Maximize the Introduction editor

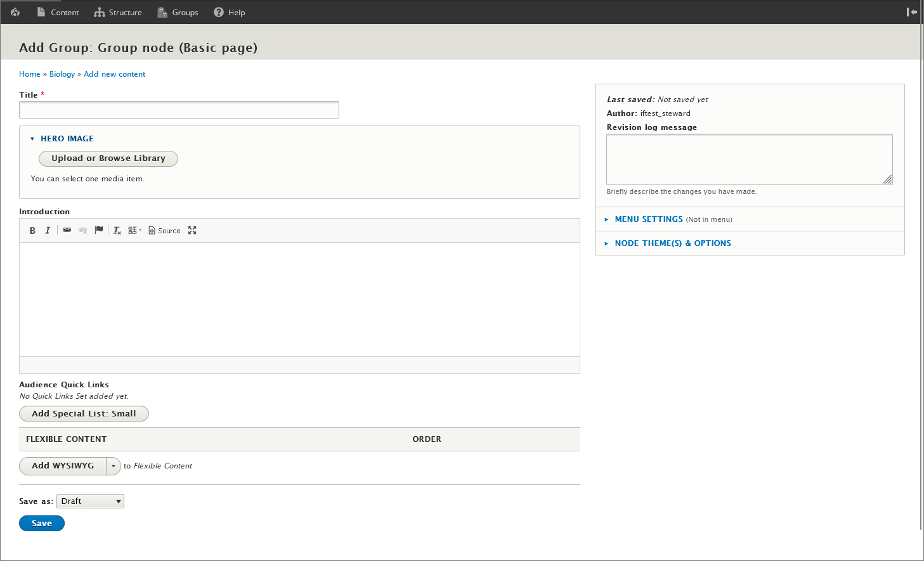(192, 231)
